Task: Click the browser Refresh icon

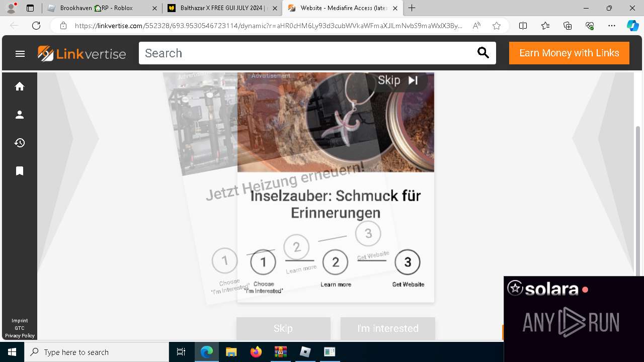Action: (36, 26)
